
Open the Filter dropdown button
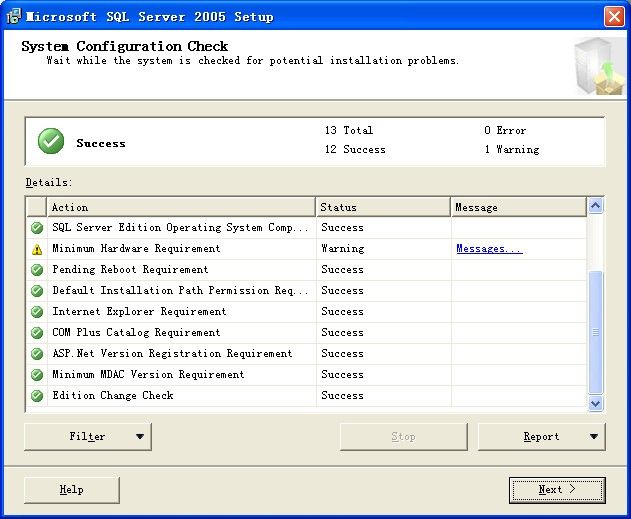88,436
